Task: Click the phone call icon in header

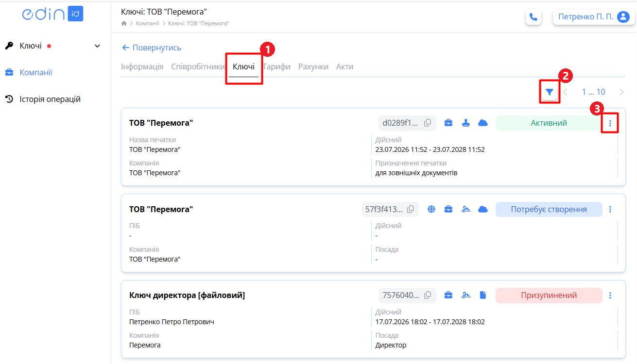Action: [x=534, y=17]
